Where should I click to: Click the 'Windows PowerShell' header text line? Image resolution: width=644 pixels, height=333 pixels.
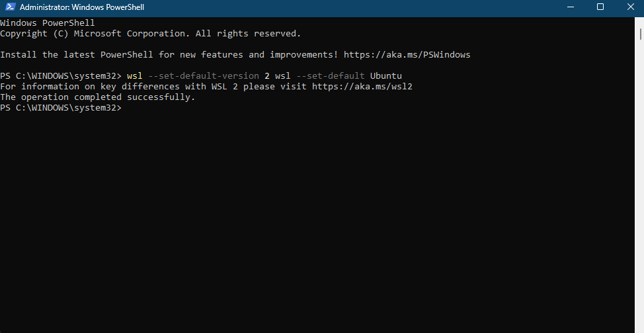(47, 23)
